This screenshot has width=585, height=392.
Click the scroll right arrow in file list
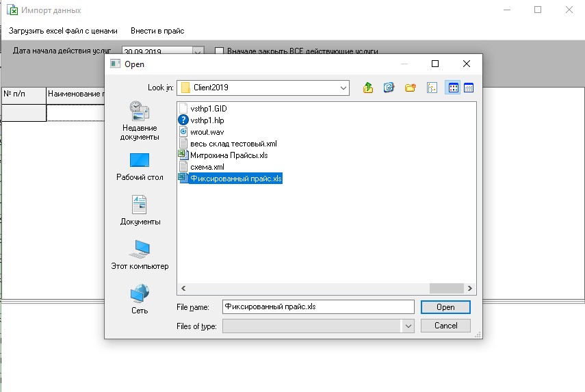coord(470,288)
